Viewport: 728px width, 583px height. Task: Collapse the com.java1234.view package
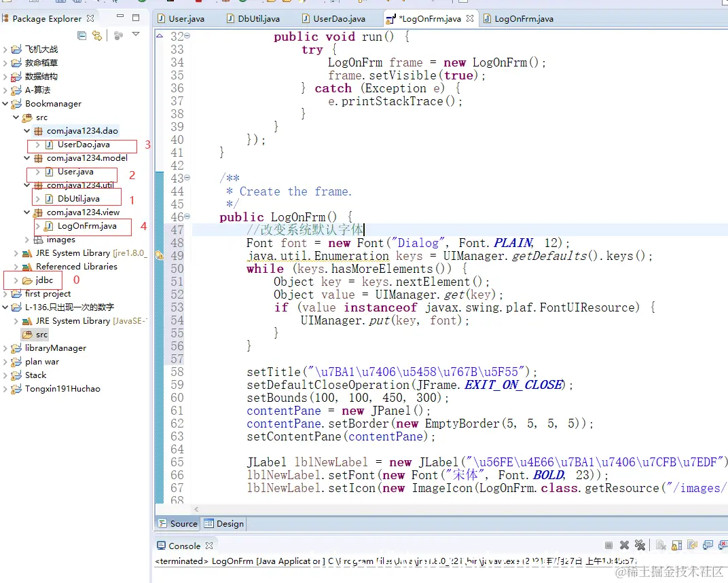(x=27, y=212)
